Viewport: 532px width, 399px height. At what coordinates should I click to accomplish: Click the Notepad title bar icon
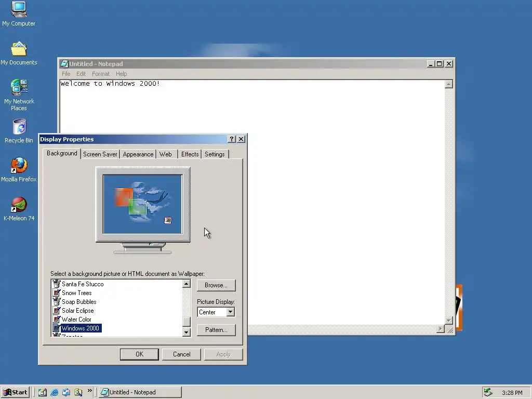pos(64,63)
